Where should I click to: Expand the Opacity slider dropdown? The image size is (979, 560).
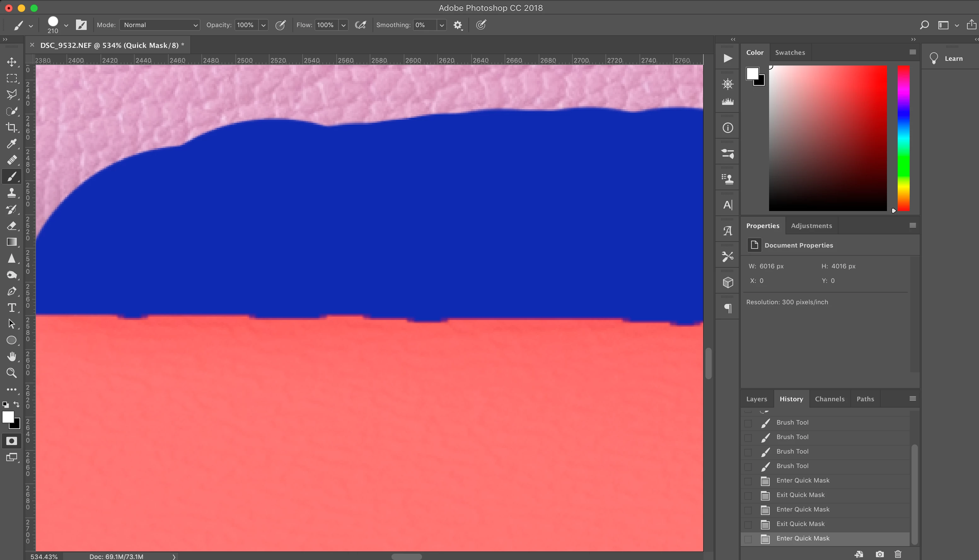pyautogui.click(x=263, y=26)
